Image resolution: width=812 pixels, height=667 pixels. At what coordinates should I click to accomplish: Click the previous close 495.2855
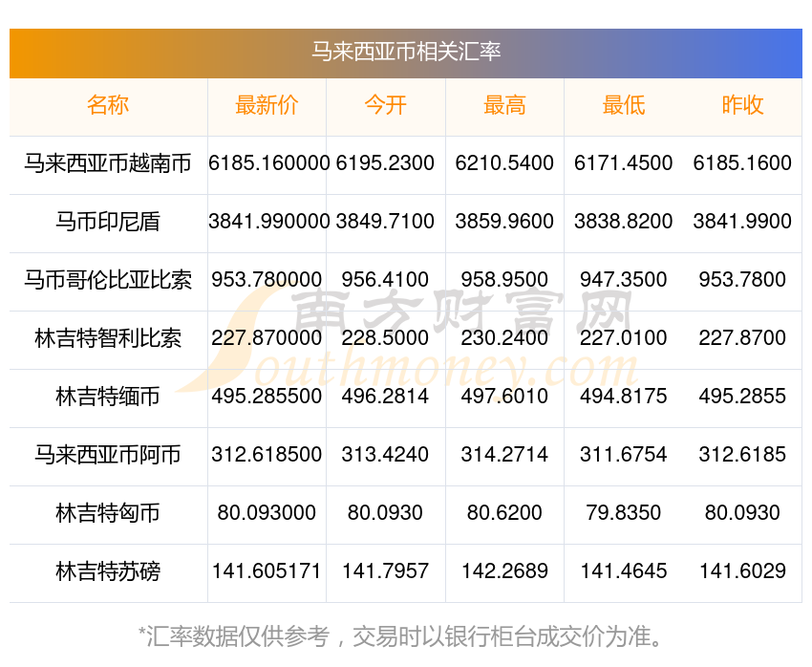(742, 397)
